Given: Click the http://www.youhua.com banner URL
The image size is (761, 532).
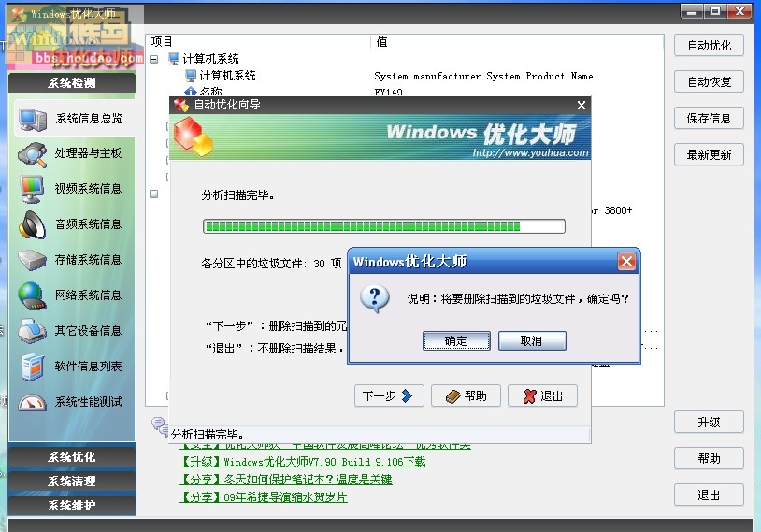Looking at the screenshot, I should pyautogui.click(x=530, y=153).
